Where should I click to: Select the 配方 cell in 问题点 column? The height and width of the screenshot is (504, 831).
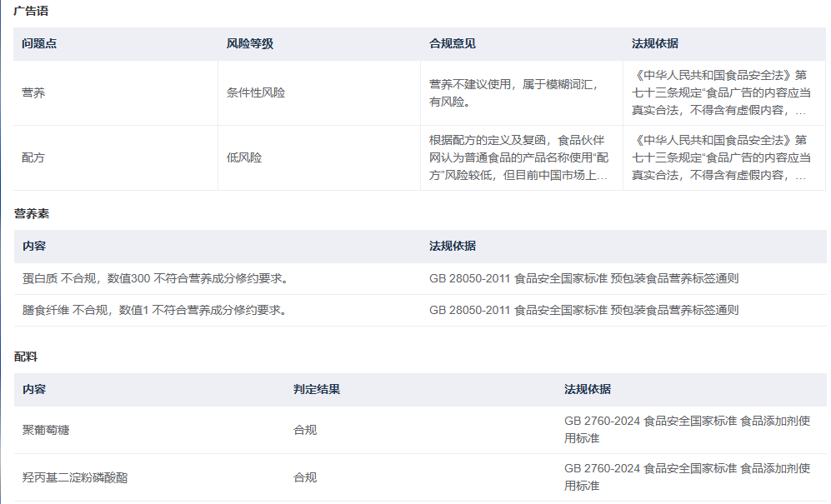[33, 157]
